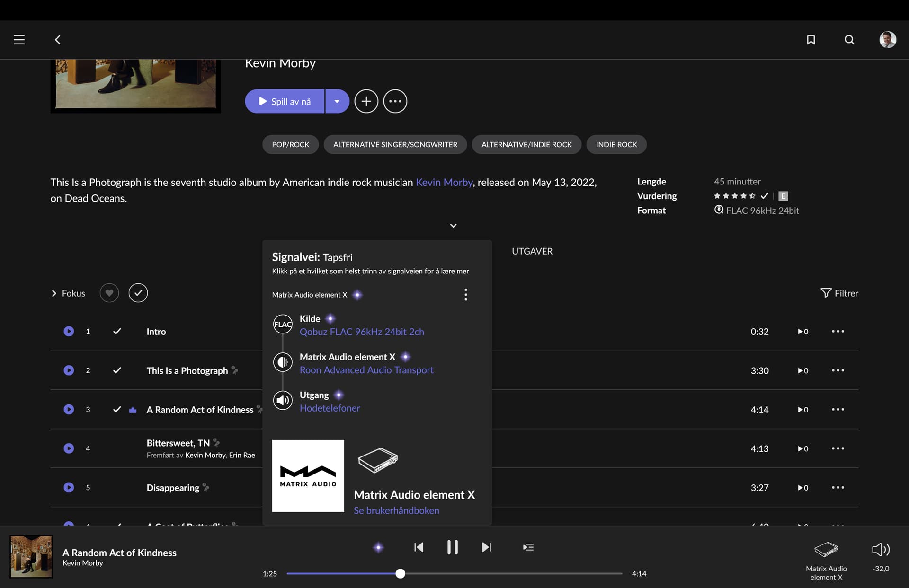The height and width of the screenshot is (588, 909).
Task: Open search with the magnifier icon
Action: 849,40
